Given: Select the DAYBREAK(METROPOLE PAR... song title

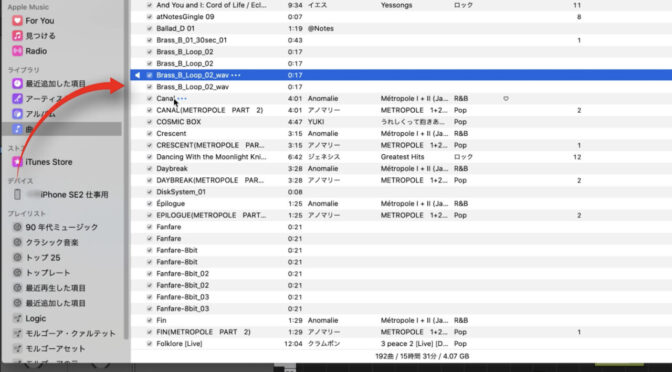Looking at the screenshot, I should tap(210, 180).
